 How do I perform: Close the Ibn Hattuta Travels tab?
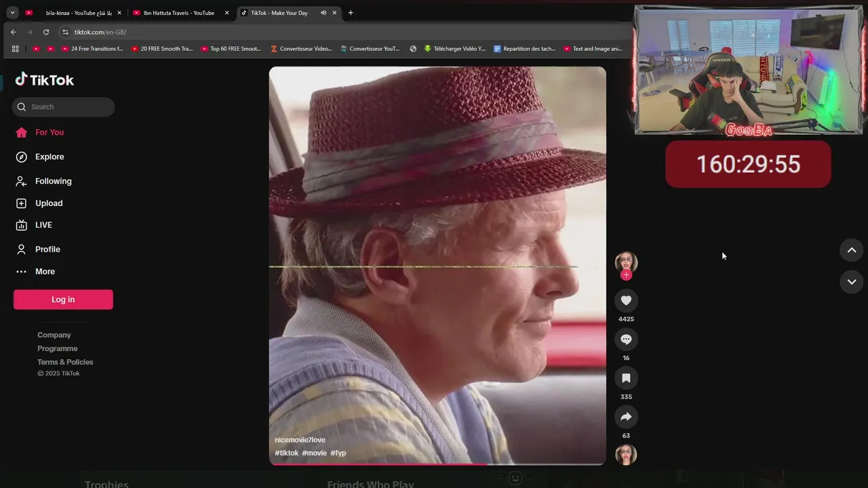coord(227,13)
